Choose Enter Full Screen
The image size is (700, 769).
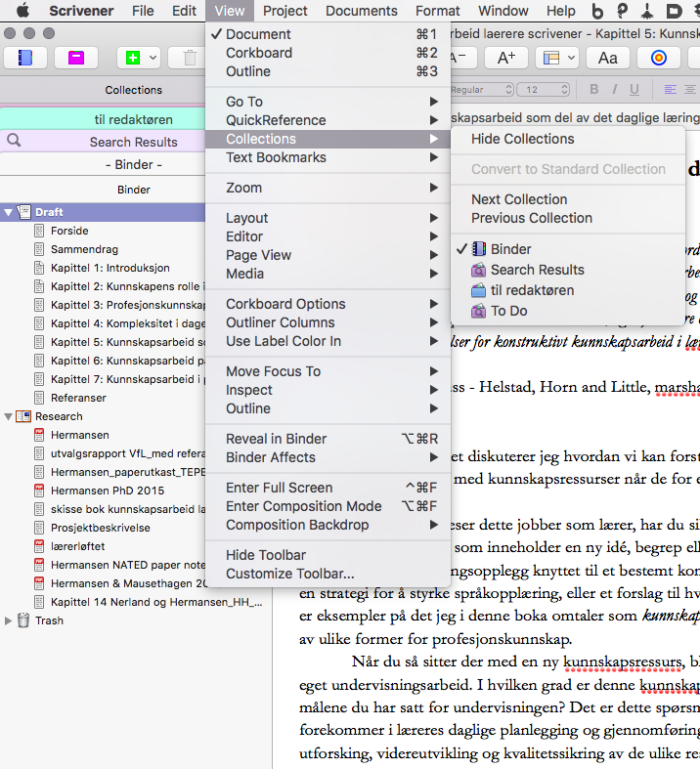click(328, 488)
